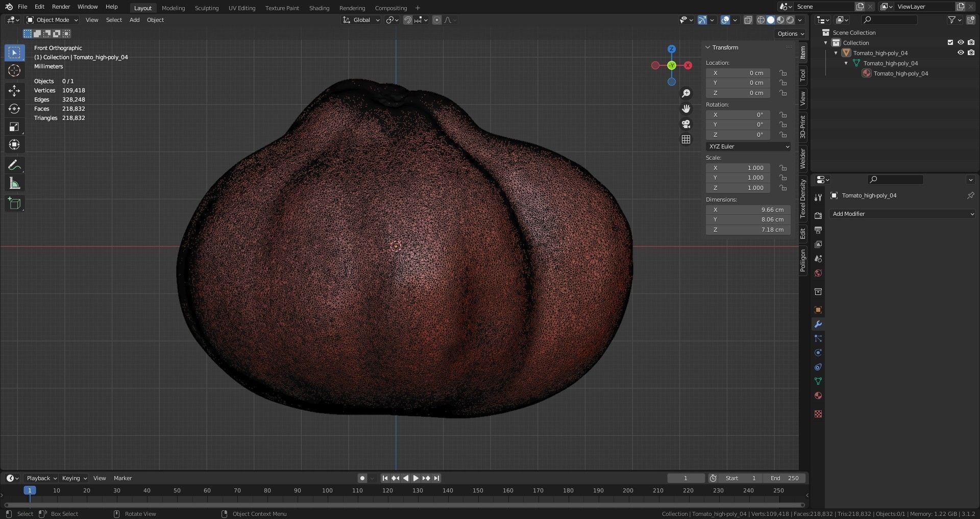Pick the Annotate pencil tool
Screen dimensions: 980x519
(x=14, y=165)
